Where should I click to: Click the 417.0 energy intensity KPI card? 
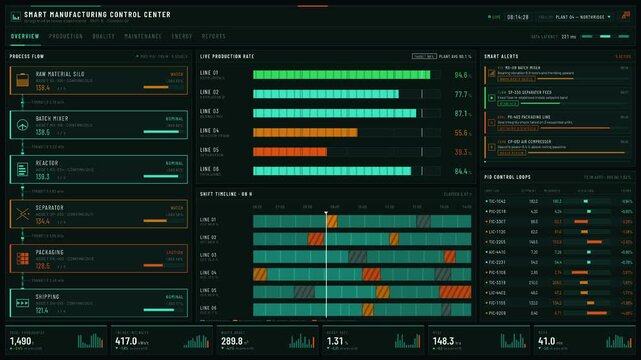(x=161, y=340)
